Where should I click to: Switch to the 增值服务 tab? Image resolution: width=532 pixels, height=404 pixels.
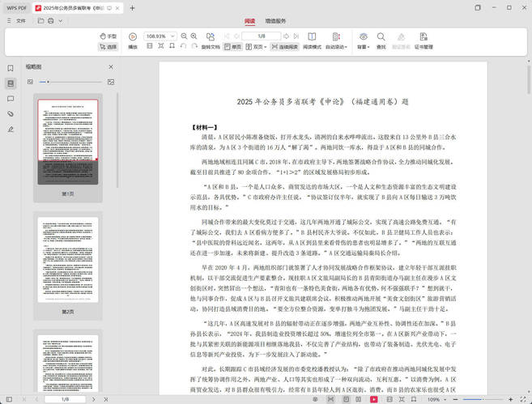[275, 21]
